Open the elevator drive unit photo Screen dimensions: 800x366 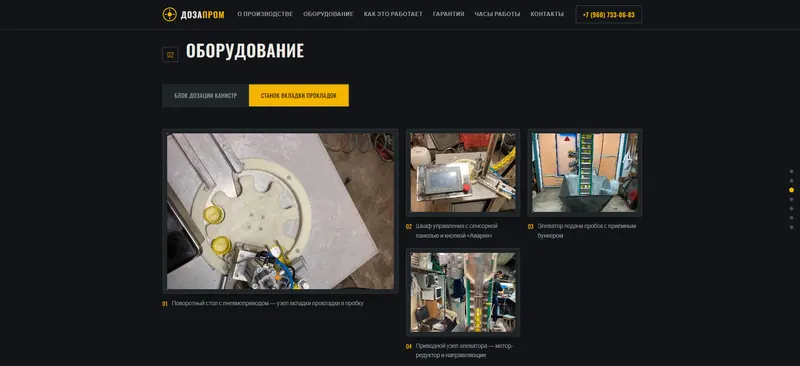coord(463,292)
